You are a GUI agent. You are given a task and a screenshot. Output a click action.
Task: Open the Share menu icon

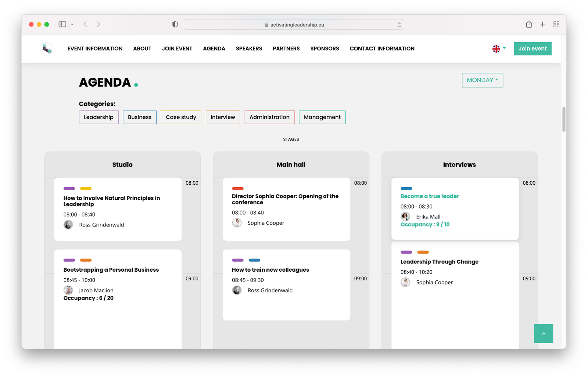(529, 24)
